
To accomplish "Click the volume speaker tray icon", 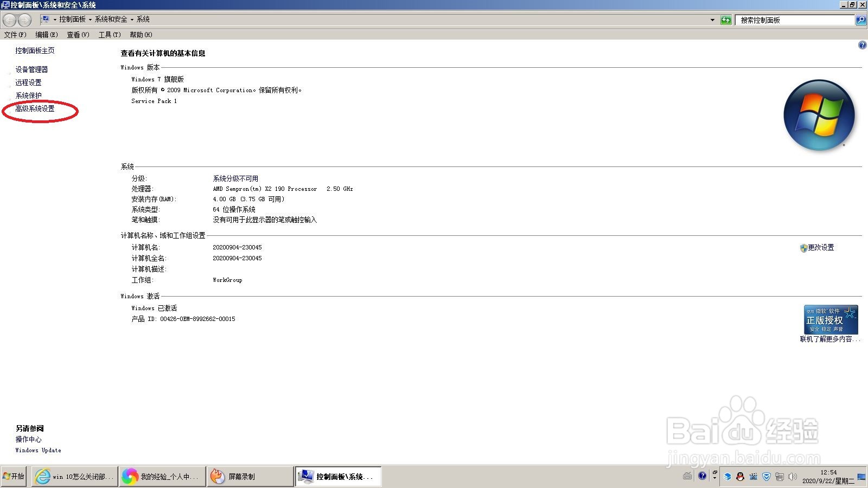I will click(x=793, y=476).
